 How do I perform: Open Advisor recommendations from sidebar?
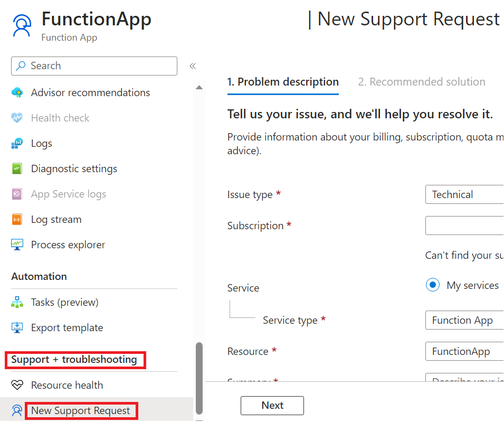(90, 92)
